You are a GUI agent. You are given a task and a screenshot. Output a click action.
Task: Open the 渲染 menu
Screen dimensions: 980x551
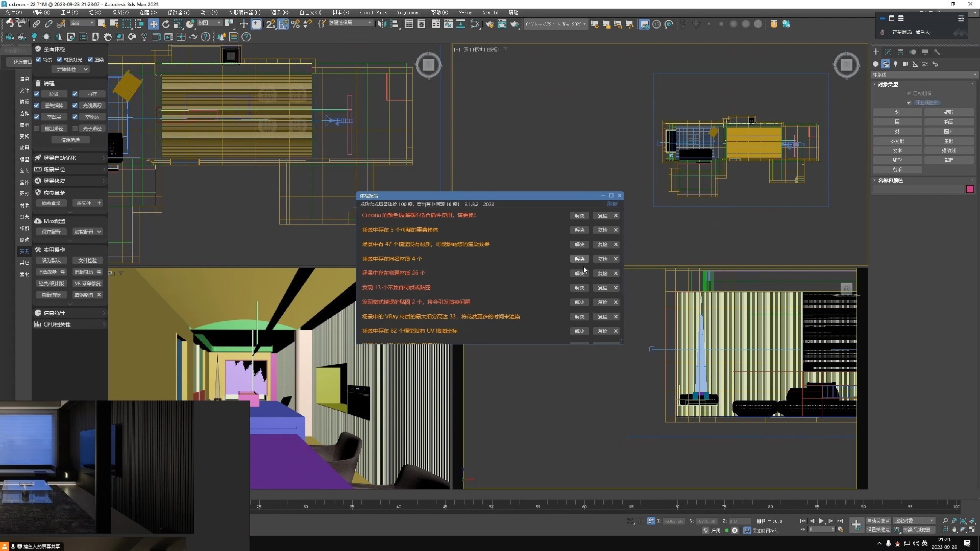(x=279, y=12)
